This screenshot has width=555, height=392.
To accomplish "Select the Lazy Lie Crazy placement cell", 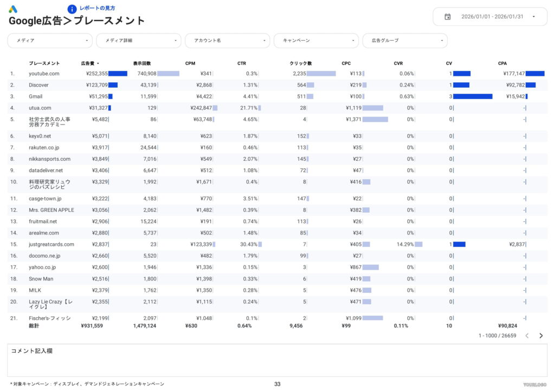I will pos(50,304).
